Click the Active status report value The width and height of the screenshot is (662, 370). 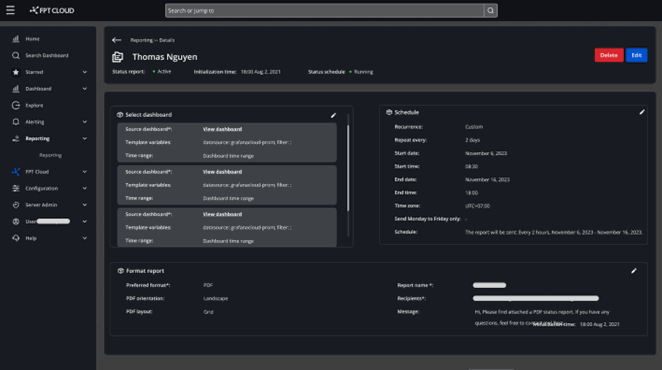point(164,72)
